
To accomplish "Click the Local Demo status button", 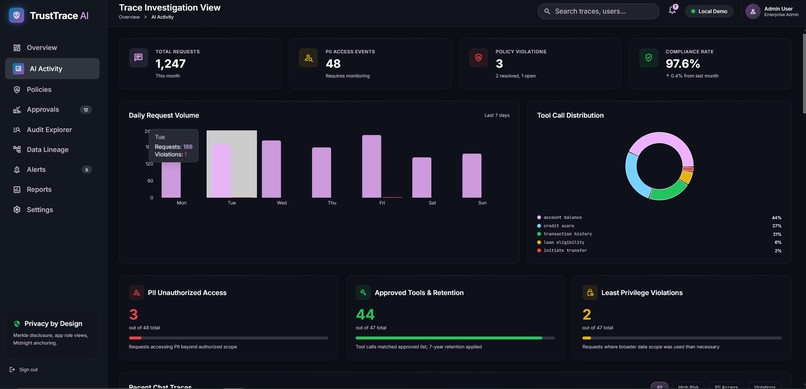I will [709, 11].
